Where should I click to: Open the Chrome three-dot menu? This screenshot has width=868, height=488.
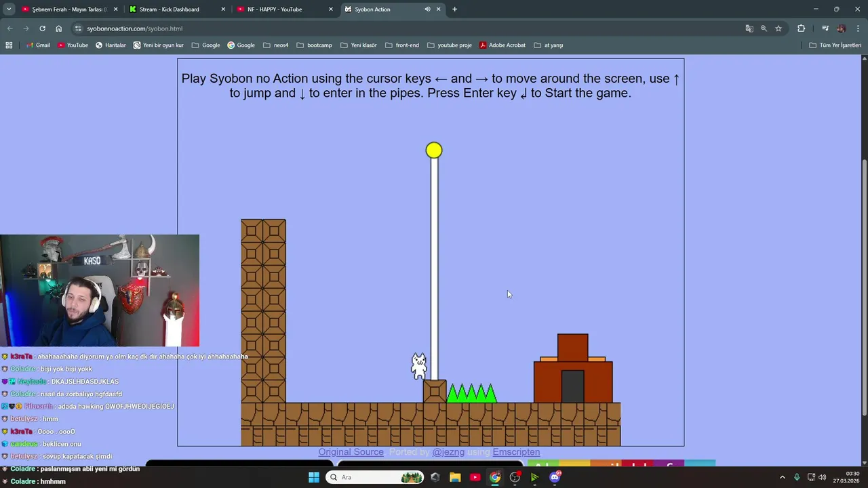tap(859, 28)
